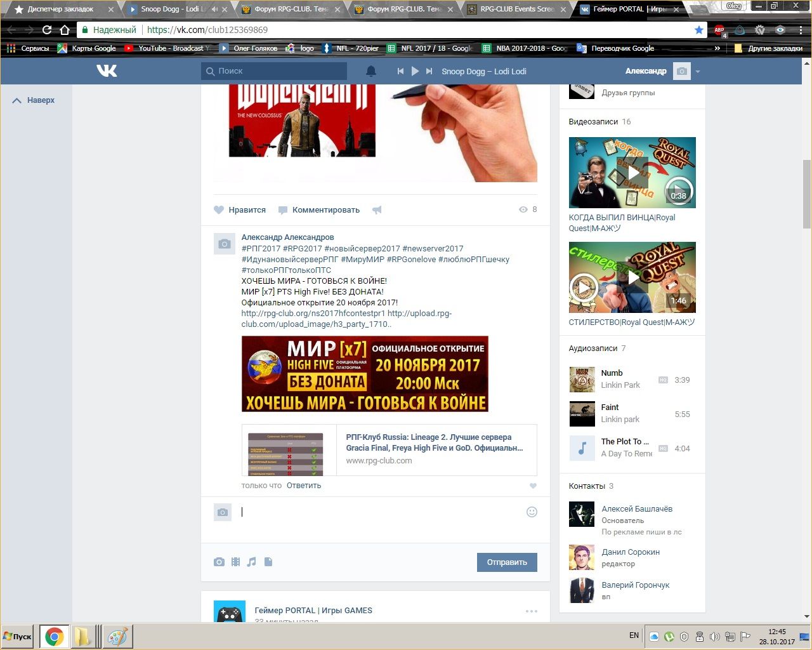Click the gear V extension icon
This screenshot has width=812, height=650.
pyautogui.click(x=760, y=30)
